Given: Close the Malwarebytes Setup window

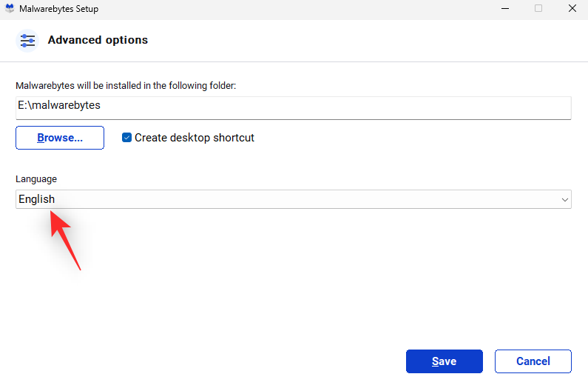Looking at the screenshot, I should [572, 9].
